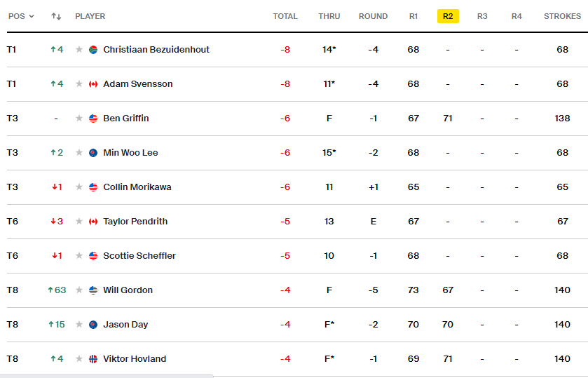Image resolution: width=588 pixels, height=378 pixels.
Task: Click the Australia flag beside Jason Day
Action: [93, 325]
